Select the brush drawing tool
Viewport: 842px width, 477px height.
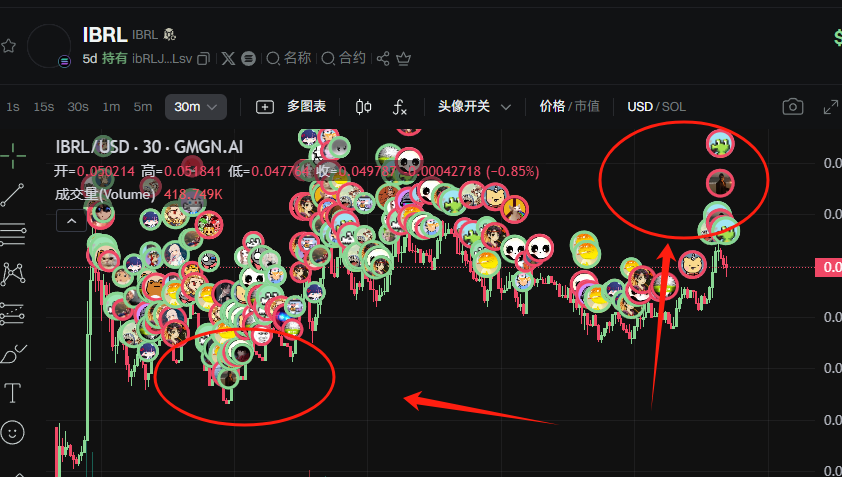(x=14, y=353)
